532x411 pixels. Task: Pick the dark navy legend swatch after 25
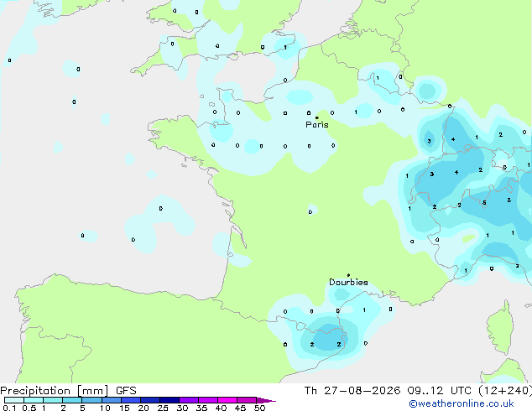point(170,400)
